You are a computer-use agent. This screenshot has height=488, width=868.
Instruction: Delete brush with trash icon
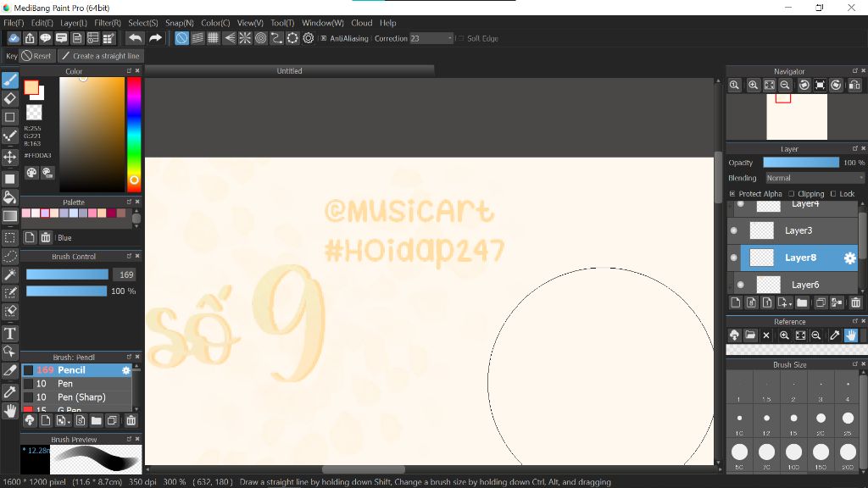[x=131, y=421]
